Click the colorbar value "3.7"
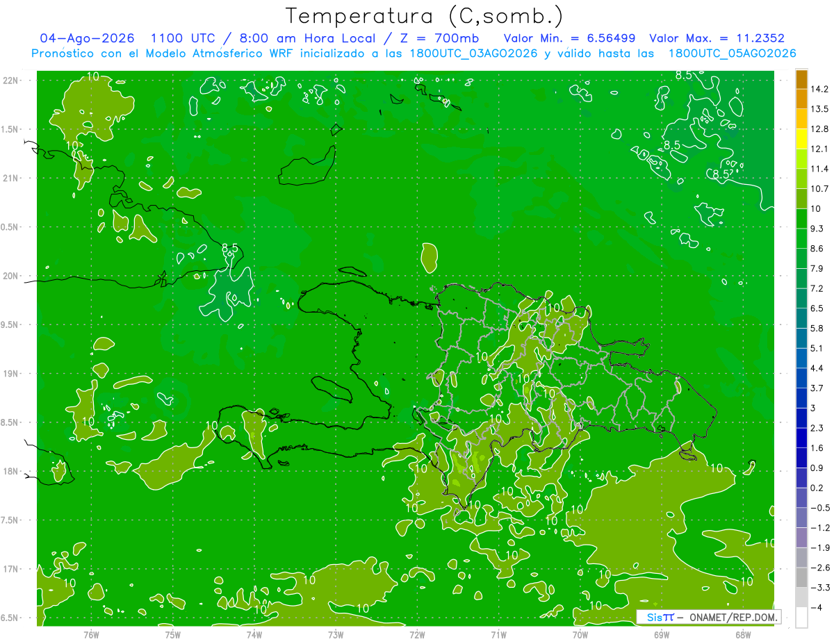The height and width of the screenshot is (644, 834). click(x=817, y=388)
